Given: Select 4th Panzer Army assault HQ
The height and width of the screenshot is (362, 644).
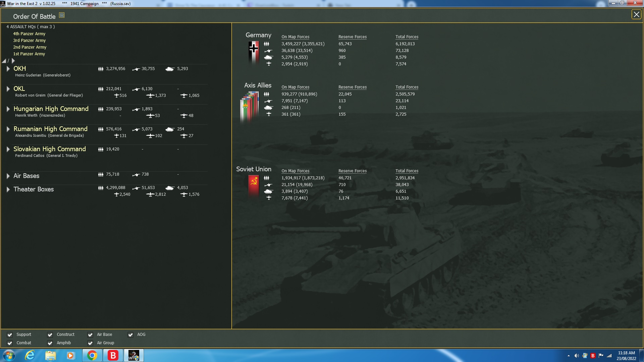Looking at the screenshot, I should pyautogui.click(x=29, y=34).
